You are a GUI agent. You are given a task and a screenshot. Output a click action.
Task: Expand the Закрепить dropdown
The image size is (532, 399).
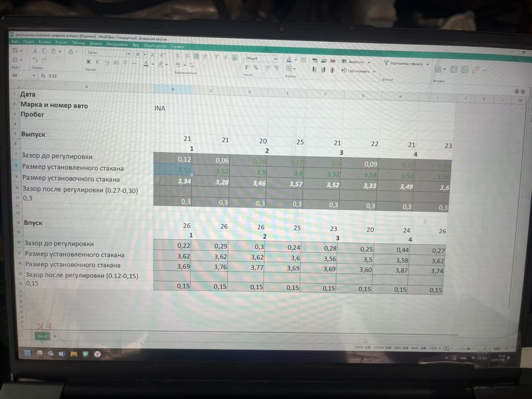[x=369, y=62]
